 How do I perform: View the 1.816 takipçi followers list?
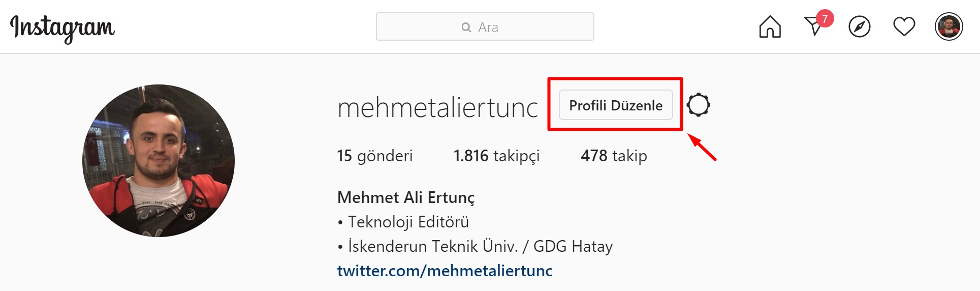[x=496, y=156]
